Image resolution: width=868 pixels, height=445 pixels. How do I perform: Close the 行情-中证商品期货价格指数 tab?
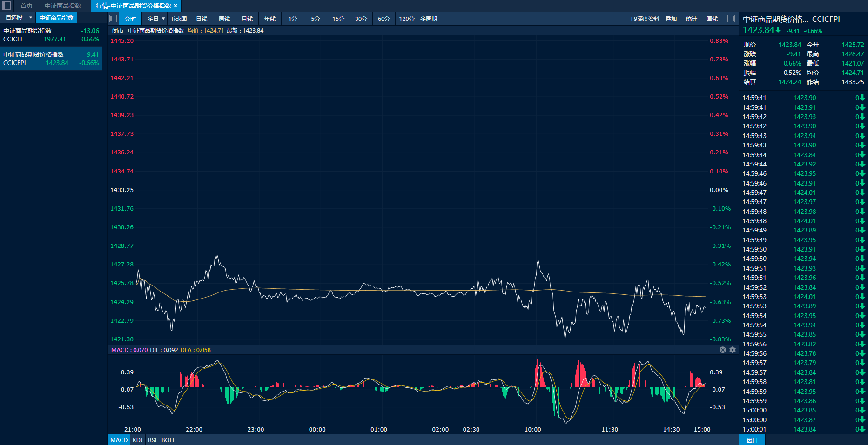click(175, 6)
